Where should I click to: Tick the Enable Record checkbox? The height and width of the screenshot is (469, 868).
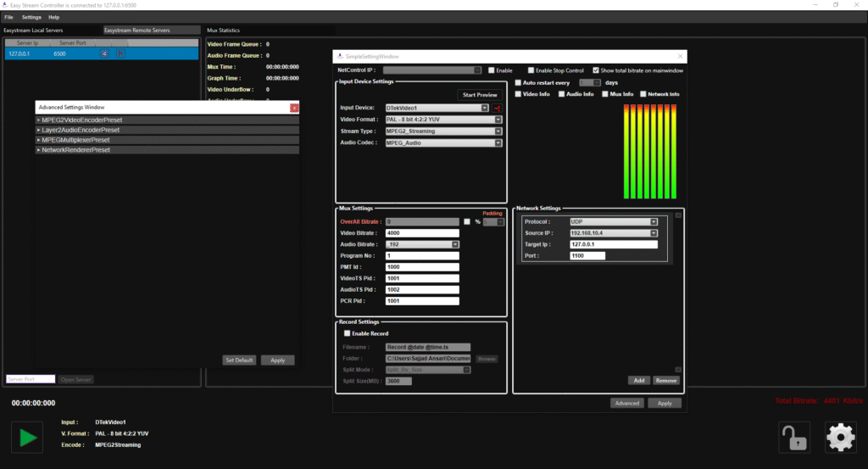click(x=347, y=333)
